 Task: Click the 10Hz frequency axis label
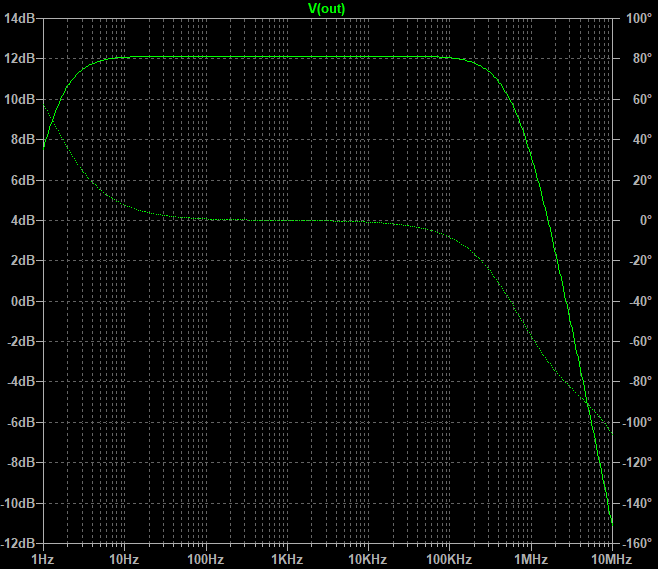point(124,559)
